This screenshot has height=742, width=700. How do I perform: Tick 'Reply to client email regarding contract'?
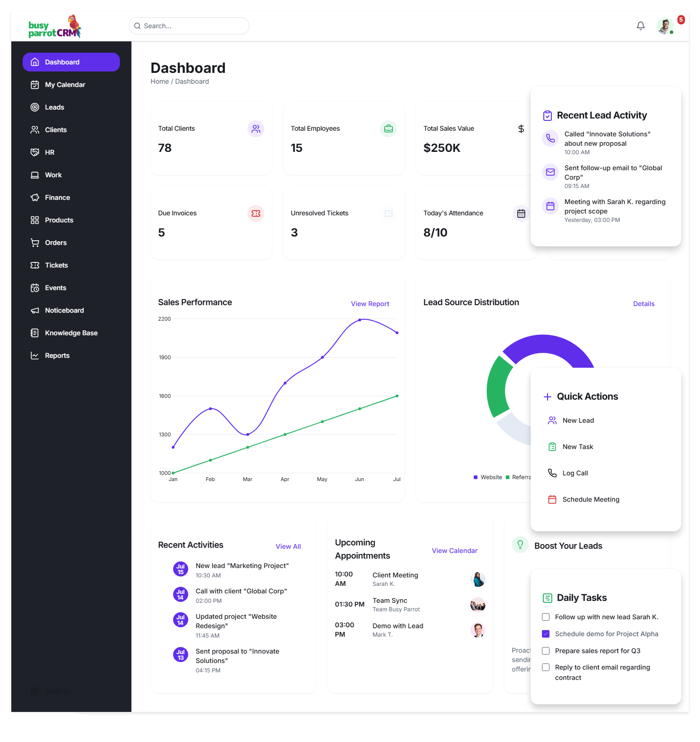click(546, 667)
